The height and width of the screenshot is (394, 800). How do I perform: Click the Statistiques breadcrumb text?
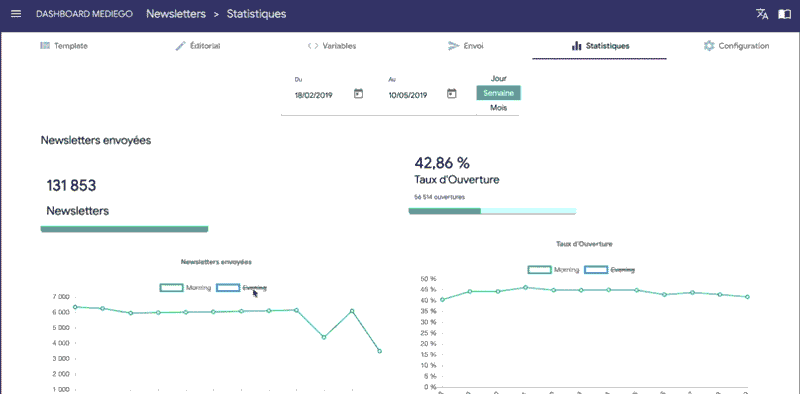[256, 14]
